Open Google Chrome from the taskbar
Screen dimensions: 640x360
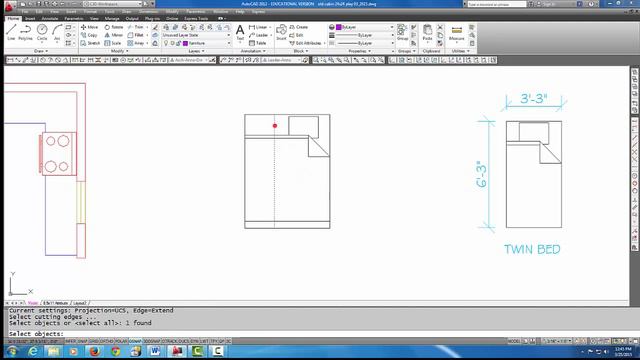(x=116, y=351)
